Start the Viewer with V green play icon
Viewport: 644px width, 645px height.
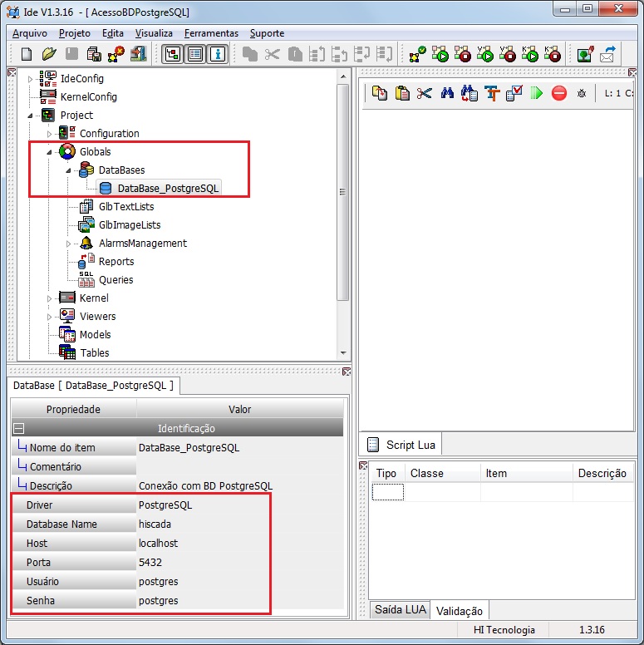485,54
